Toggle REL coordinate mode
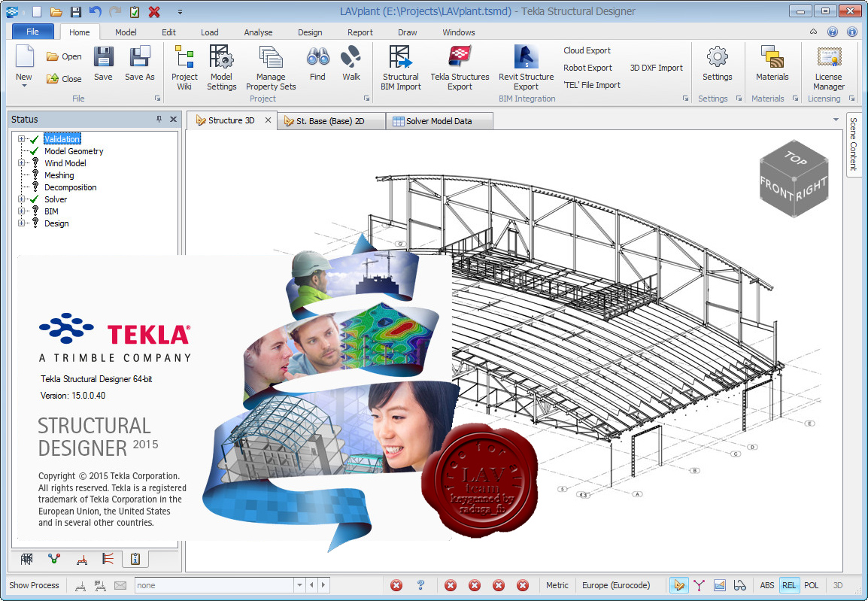This screenshot has width=868, height=601. click(x=789, y=585)
